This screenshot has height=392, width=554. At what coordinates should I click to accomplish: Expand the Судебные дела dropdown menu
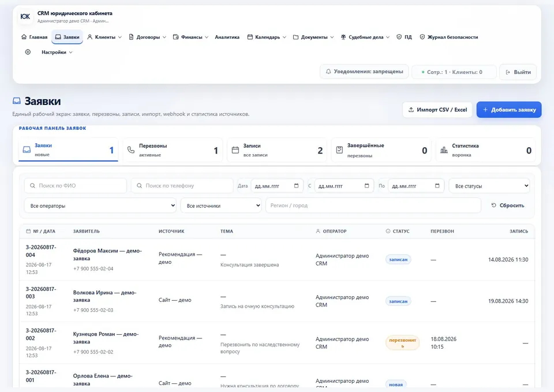[365, 37]
